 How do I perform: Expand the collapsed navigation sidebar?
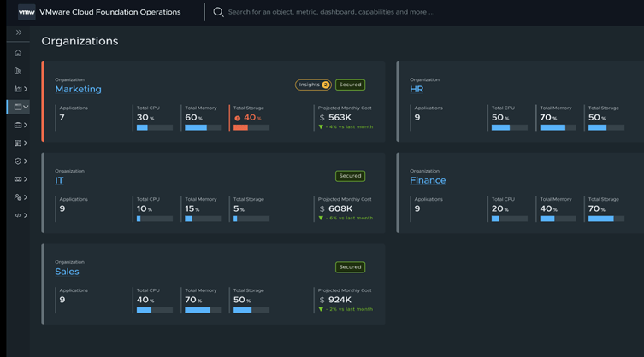click(x=18, y=32)
